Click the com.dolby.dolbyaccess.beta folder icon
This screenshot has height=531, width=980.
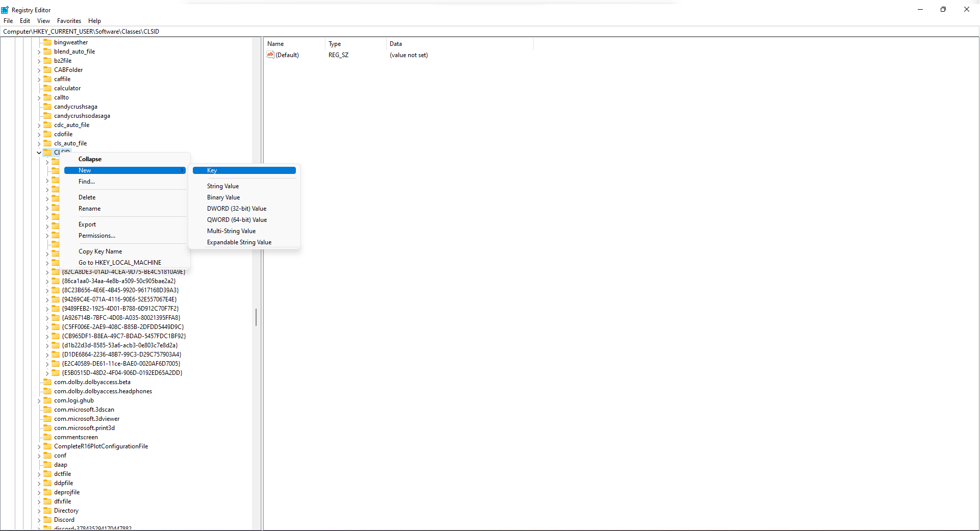coord(47,382)
